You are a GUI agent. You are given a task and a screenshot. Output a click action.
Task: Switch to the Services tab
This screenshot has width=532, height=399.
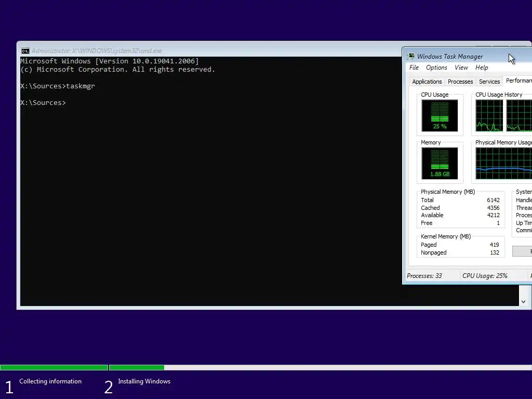click(489, 82)
